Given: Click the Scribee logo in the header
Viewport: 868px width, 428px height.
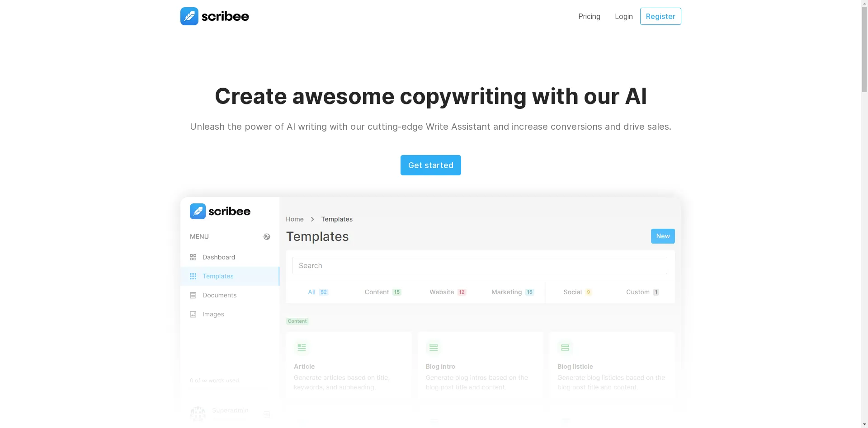Looking at the screenshot, I should coord(214,16).
